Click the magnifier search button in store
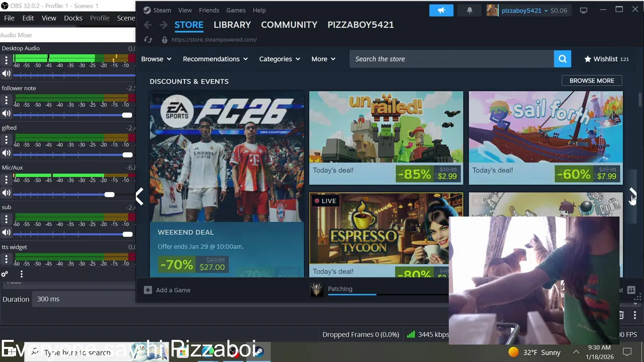 (562, 59)
